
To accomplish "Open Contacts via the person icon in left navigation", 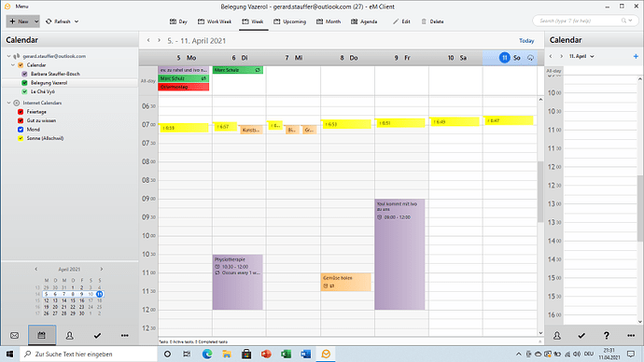I will (69, 335).
